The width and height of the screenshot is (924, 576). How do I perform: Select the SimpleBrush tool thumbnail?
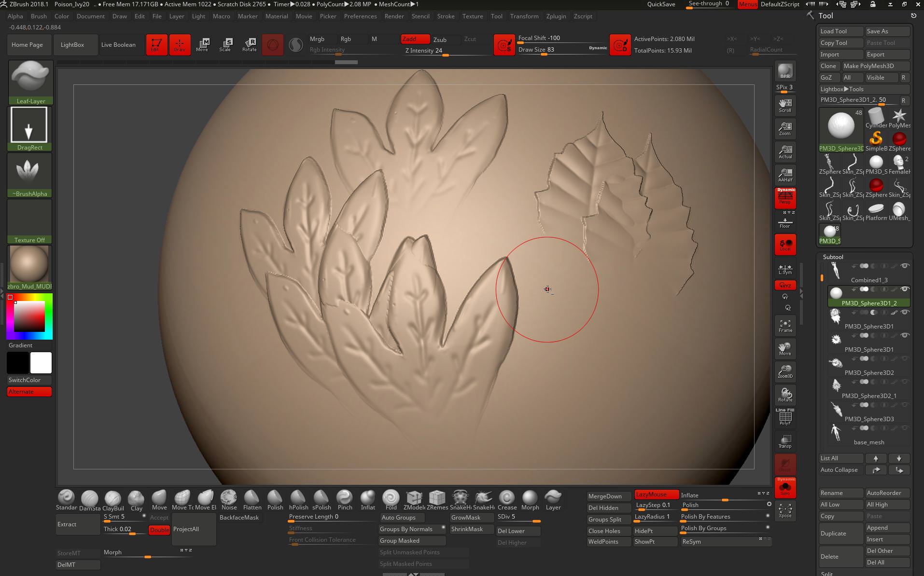click(x=876, y=141)
